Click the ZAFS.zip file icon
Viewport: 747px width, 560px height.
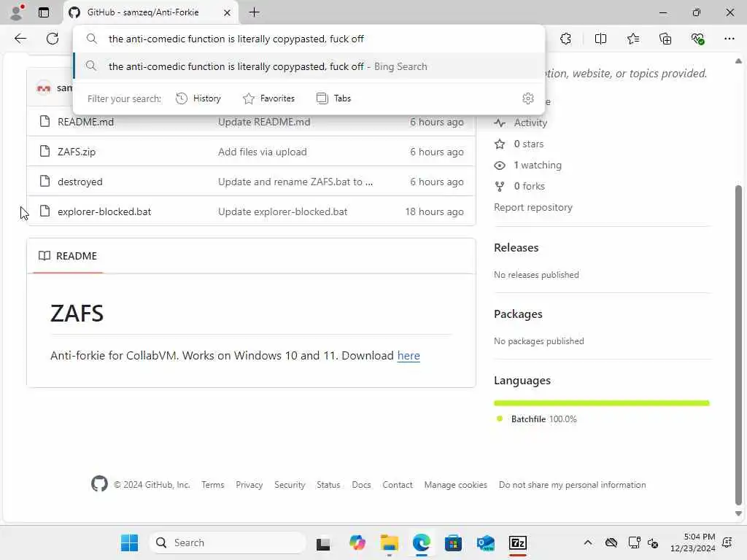tap(44, 152)
